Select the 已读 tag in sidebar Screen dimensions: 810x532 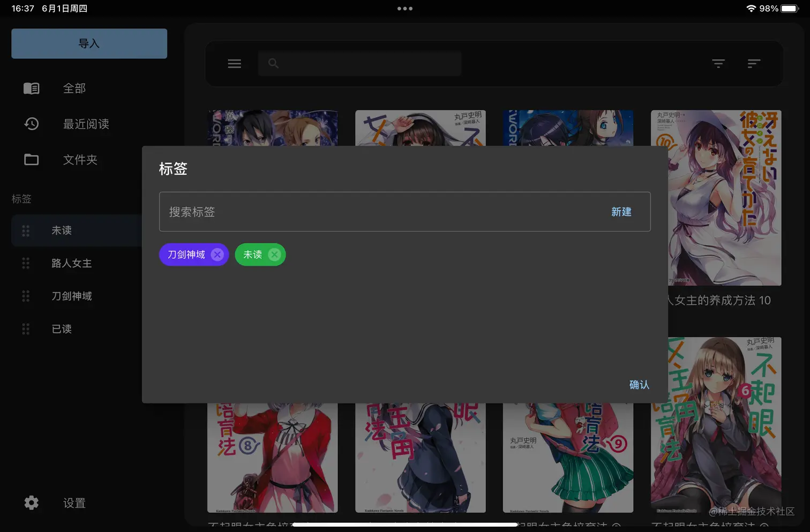pos(62,329)
